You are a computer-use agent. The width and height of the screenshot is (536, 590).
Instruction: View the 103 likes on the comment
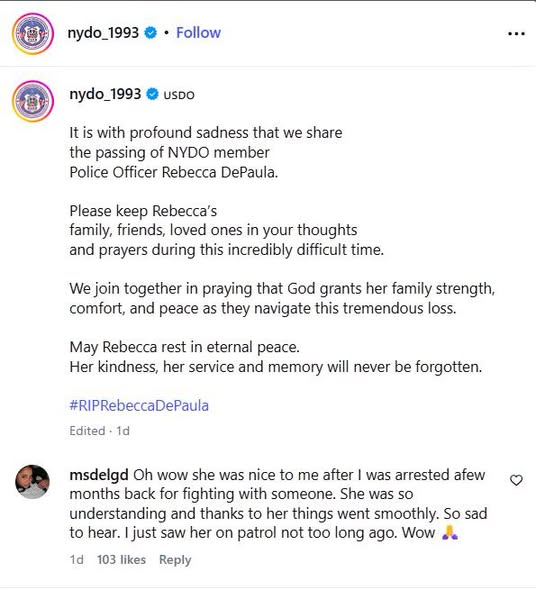[121, 560]
